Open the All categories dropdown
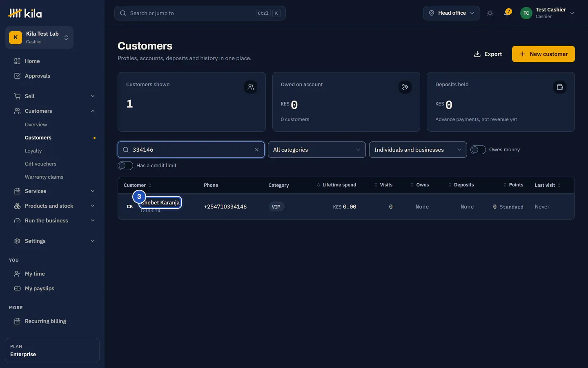This screenshot has width=588, height=368. click(317, 150)
